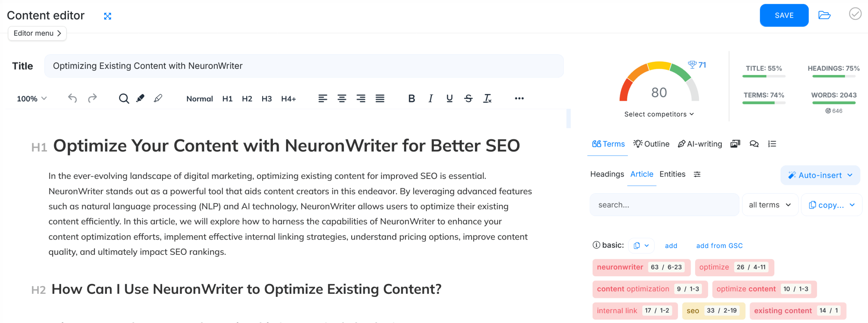Click the blue SAVE button
Screen dimensions: 868x323
784,15
